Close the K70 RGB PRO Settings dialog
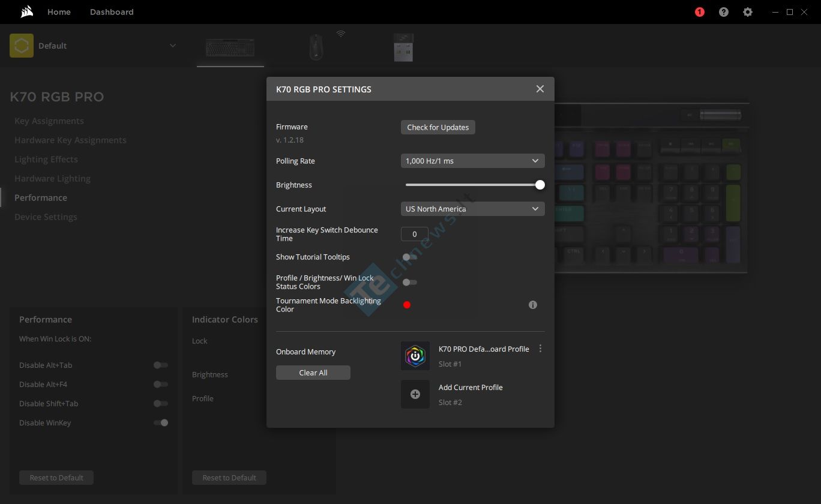 pos(540,89)
